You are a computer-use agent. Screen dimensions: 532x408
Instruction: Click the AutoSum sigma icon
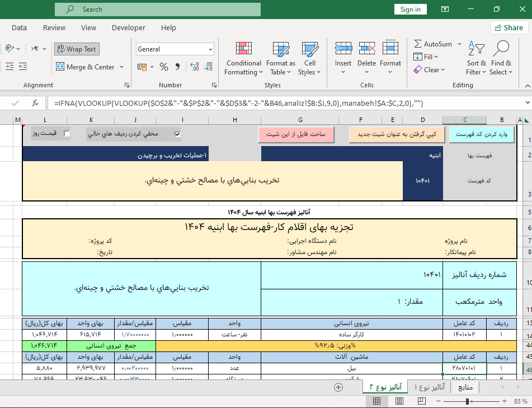(x=418, y=44)
